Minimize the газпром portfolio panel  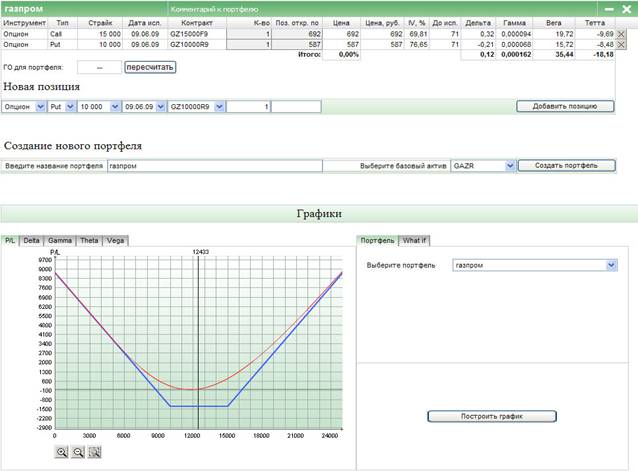point(609,9)
